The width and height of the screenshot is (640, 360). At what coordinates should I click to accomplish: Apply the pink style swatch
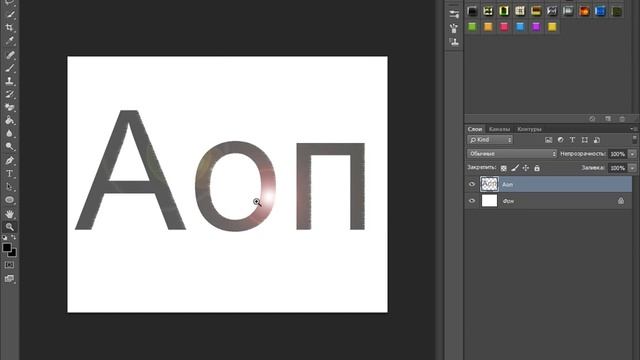click(504, 27)
